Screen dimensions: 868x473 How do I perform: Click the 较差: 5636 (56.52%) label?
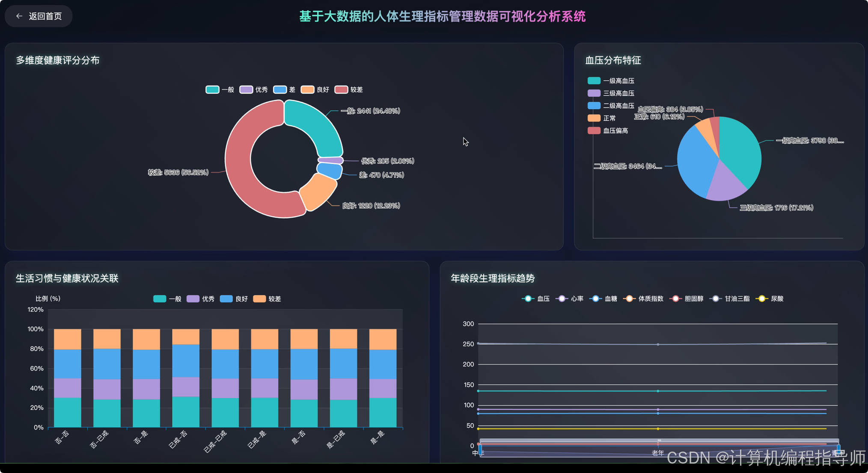pyautogui.click(x=178, y=172)
